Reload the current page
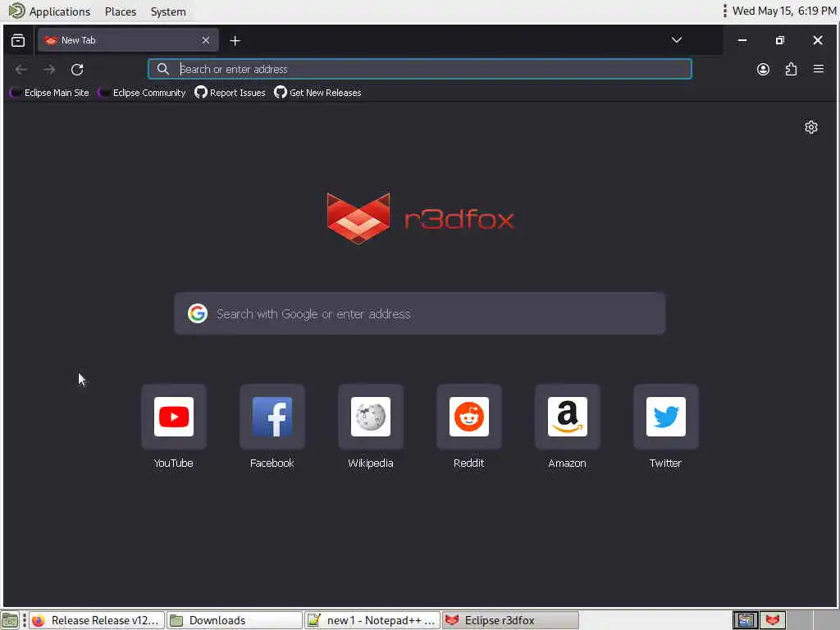Screen dimensions: 840x630 tap(77, 69)
